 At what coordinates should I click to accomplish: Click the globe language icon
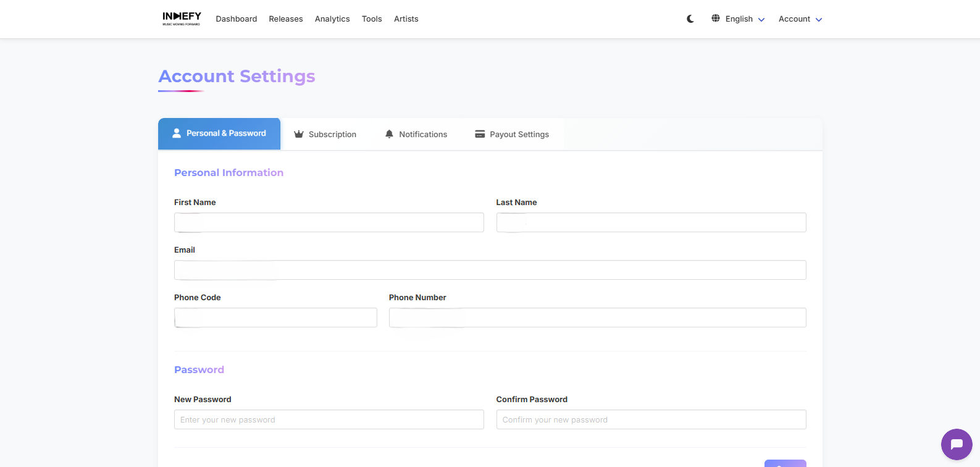point(716,19)
